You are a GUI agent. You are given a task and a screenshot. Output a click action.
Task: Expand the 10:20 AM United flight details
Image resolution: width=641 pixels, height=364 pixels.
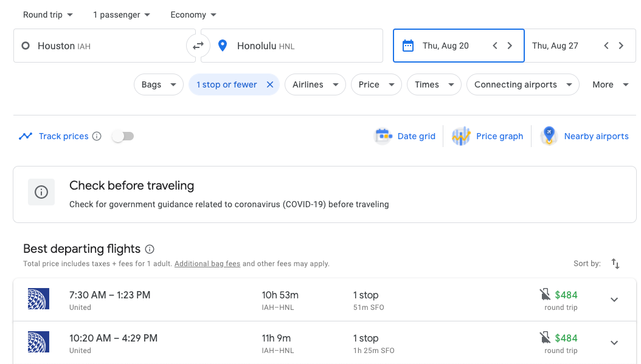tap(614, 343)
